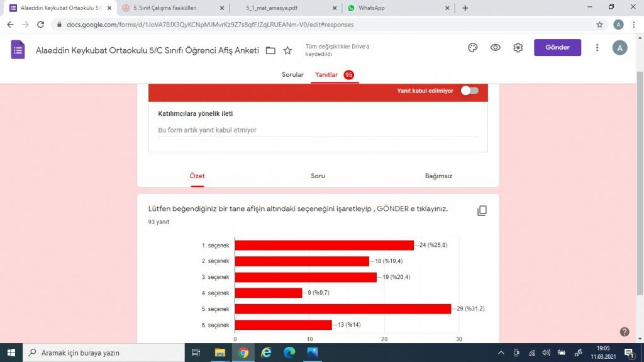This screenshot has width=644, height=362.
Task: Select the Soru responses view tab
Action: 318,176
